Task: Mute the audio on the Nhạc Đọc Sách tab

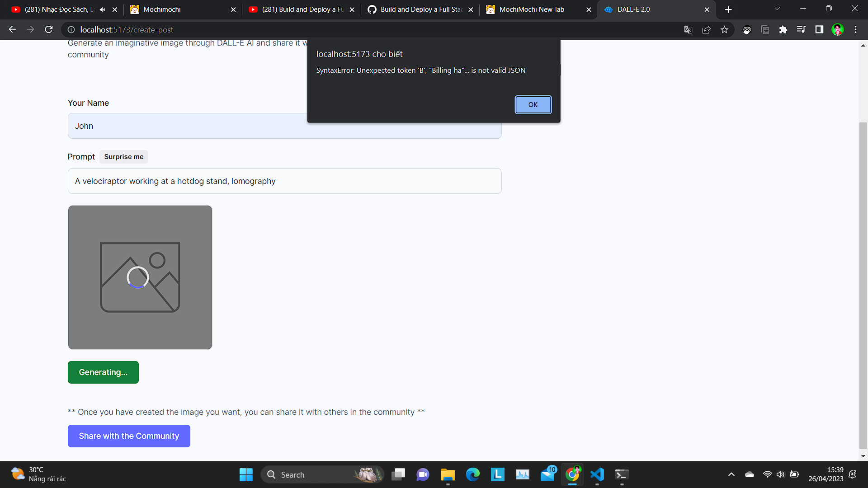Action: point(102,9)
